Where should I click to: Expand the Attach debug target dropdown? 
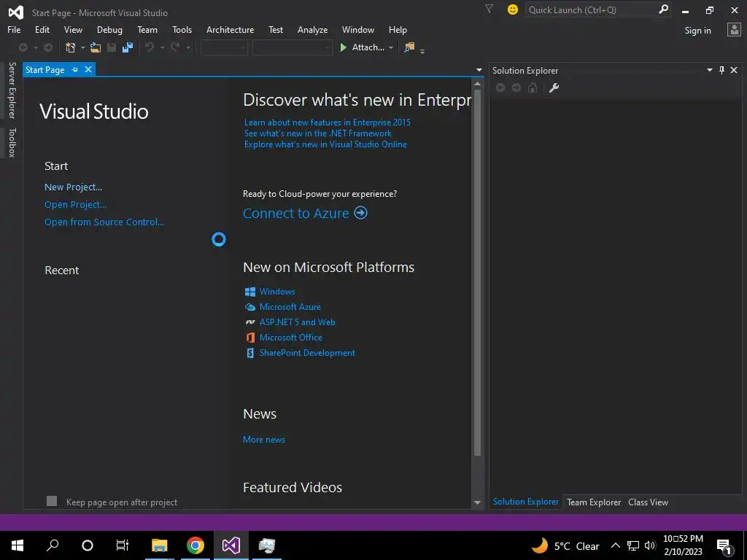[391, 47]
